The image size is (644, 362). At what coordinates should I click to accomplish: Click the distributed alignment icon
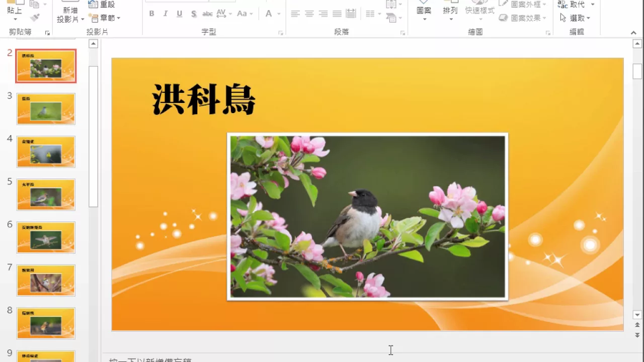click(351, 14)
